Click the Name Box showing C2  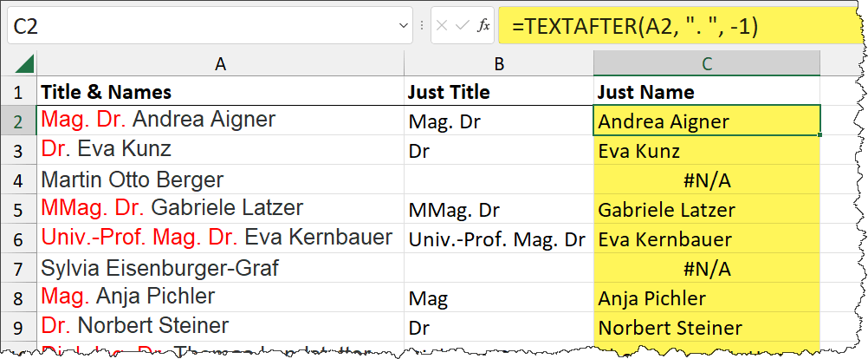click(199, 27)
